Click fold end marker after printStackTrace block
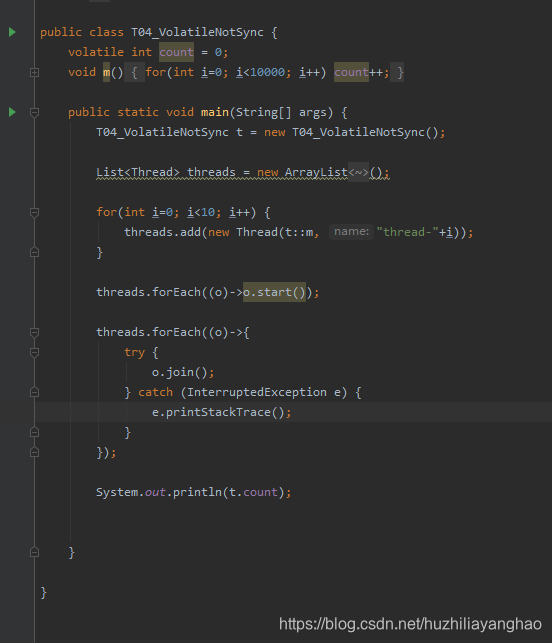The image size is (552, 643). [34, 432]
